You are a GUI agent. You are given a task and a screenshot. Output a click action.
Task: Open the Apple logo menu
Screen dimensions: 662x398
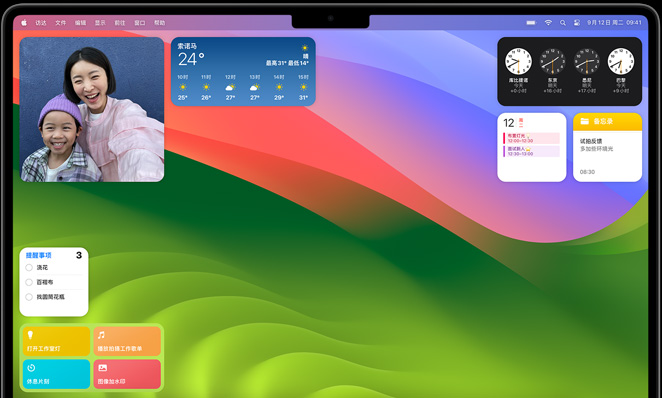point(24,23)
